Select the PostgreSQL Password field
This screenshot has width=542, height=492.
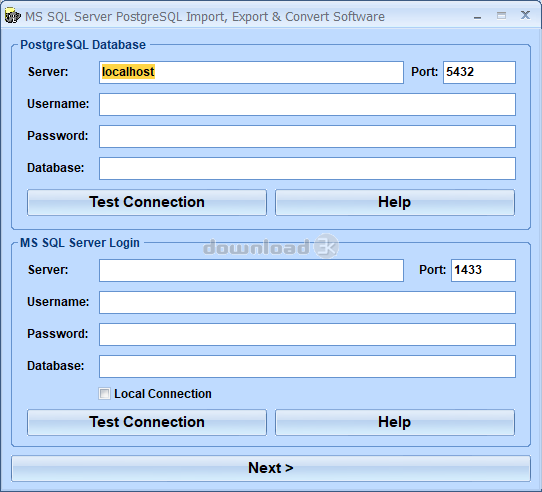tap(307, 136)
